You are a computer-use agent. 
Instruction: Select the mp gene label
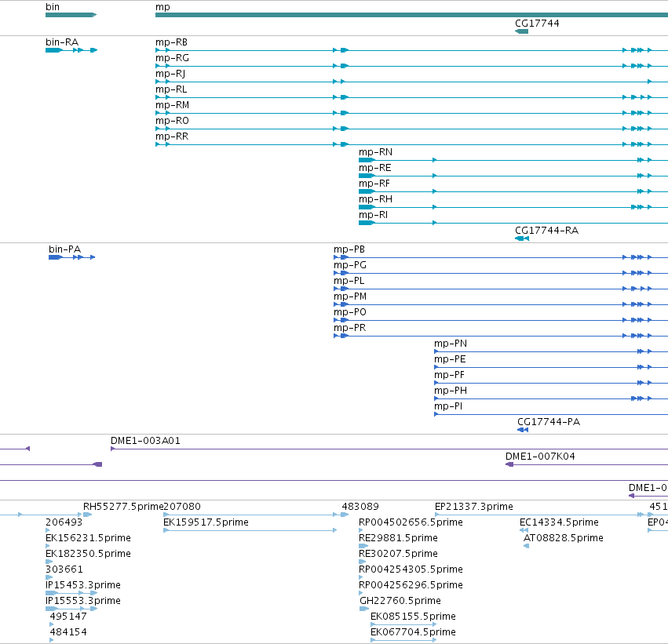coord(162,7)
